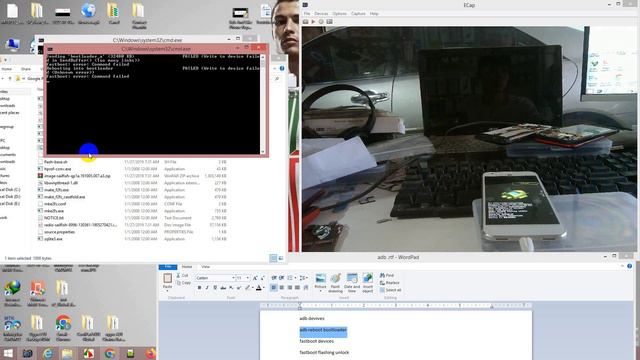
Task: Click the camera snapshot icon in ECap toolbar
Action: 305,21
